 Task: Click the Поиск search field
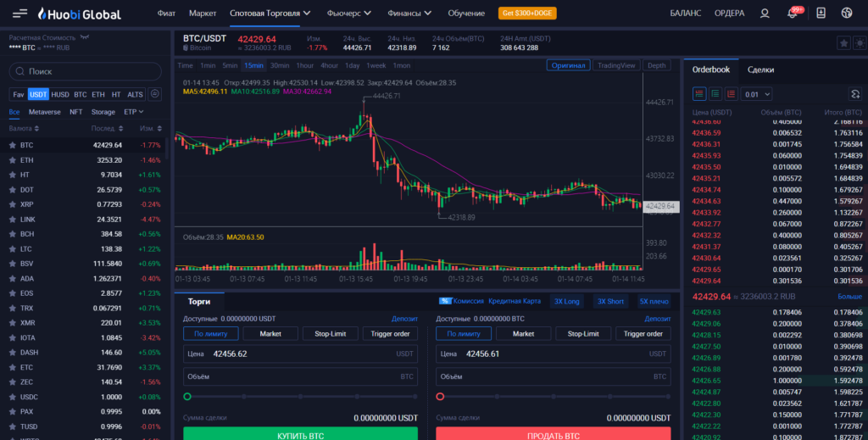86,71
